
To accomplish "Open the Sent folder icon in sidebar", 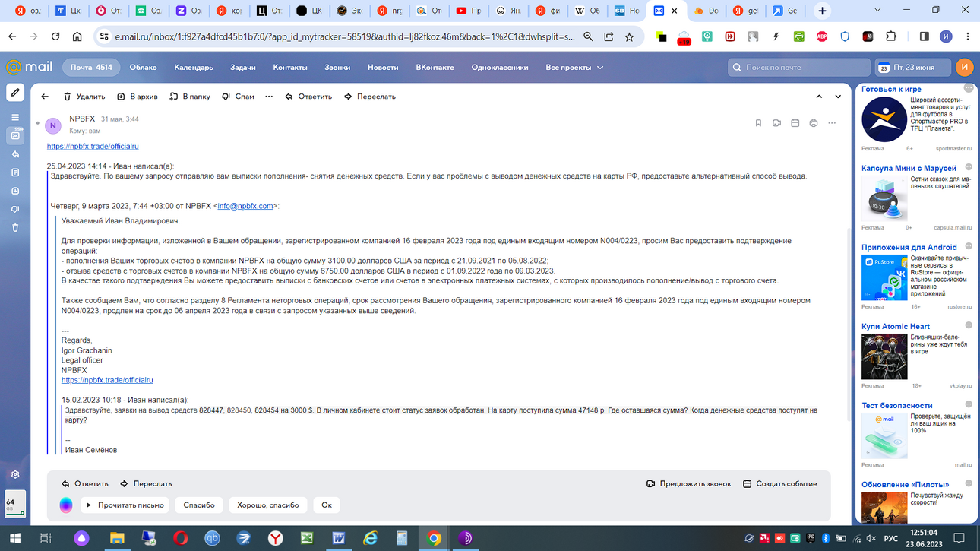I will pos(15,154).
